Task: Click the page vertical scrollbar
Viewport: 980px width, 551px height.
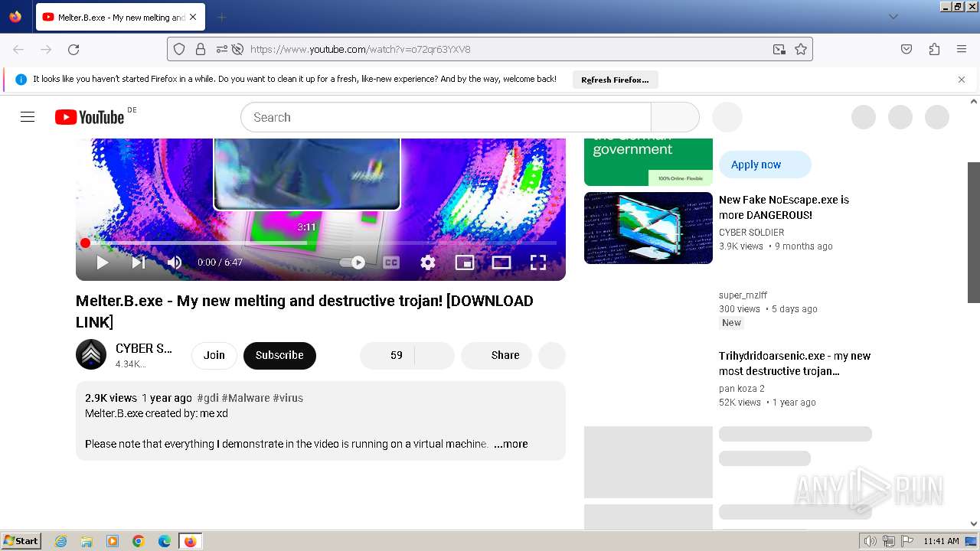Action: 974,233
